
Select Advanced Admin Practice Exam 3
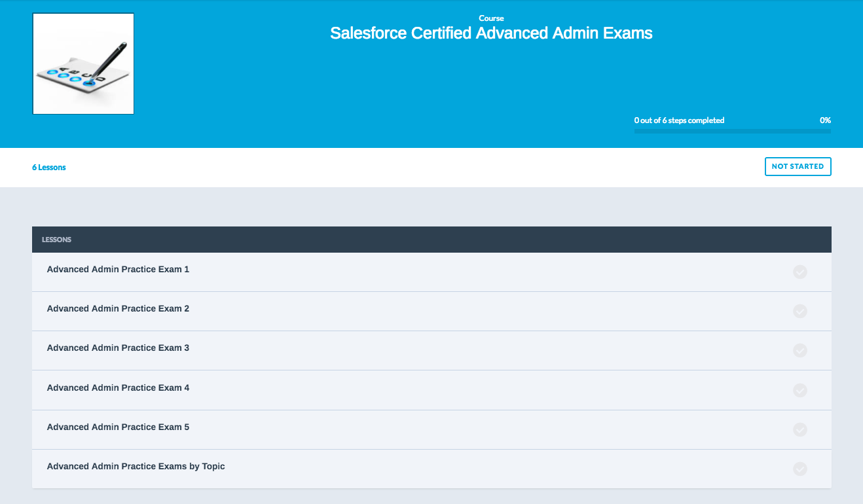pos(118,348)
